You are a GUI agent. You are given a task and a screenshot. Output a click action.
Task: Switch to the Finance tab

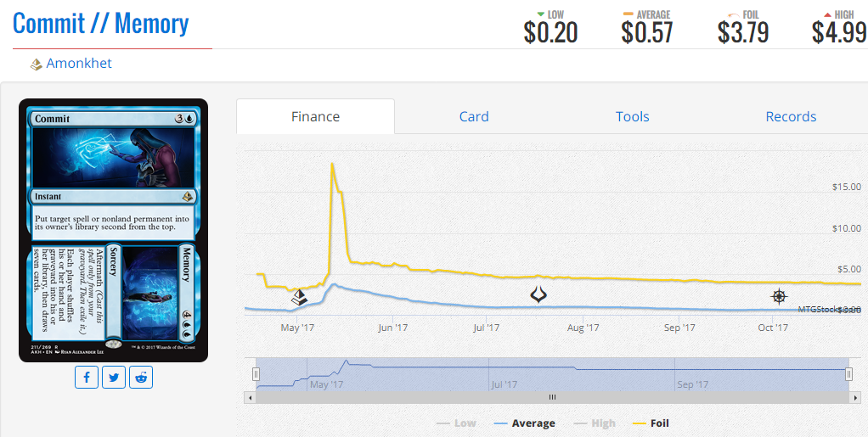tap(316, 117)
